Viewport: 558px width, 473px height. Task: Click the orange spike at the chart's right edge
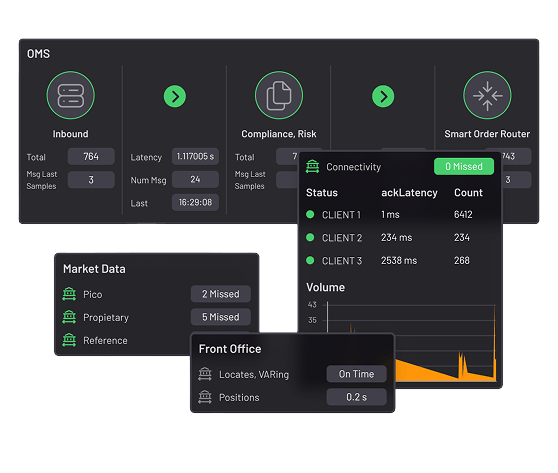(x=495, y=342)
